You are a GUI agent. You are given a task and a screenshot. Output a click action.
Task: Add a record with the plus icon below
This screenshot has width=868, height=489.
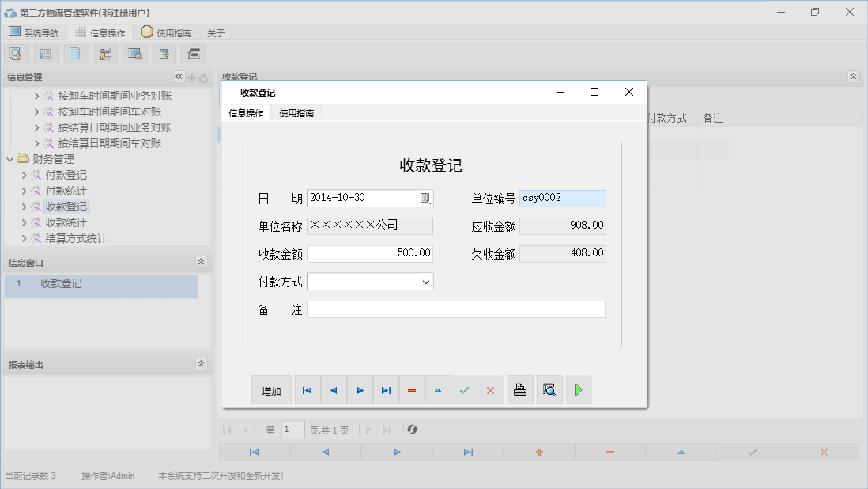tap(538, 451)
